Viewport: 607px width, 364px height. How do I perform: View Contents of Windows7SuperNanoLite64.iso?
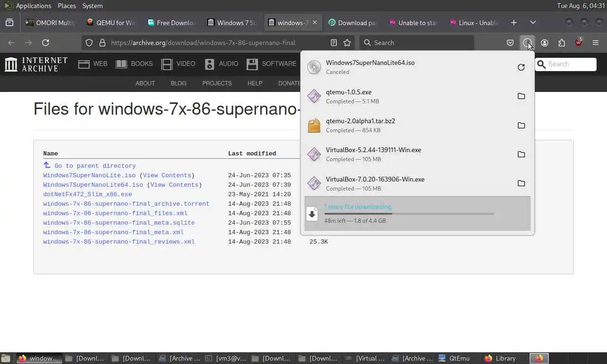(x=174, y=185)
